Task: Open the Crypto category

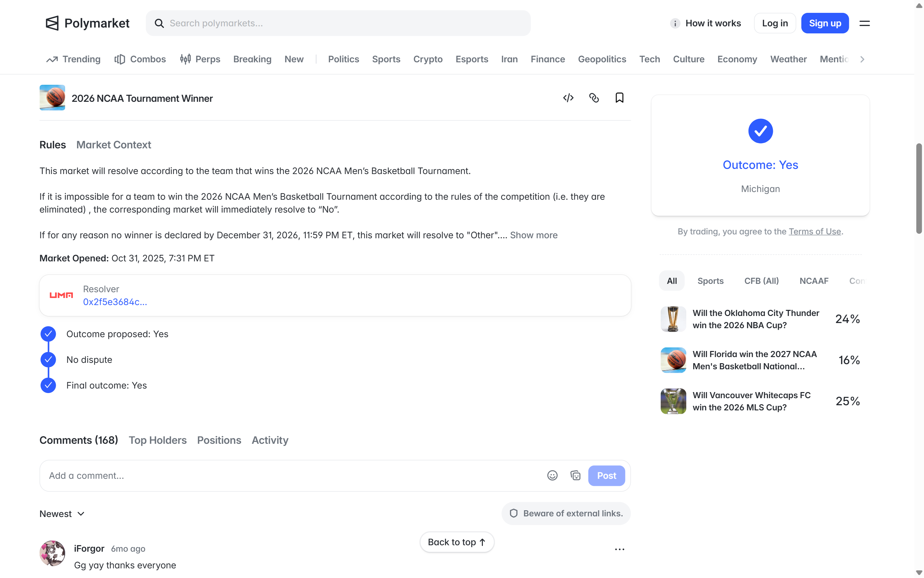Action: (428, 59)
